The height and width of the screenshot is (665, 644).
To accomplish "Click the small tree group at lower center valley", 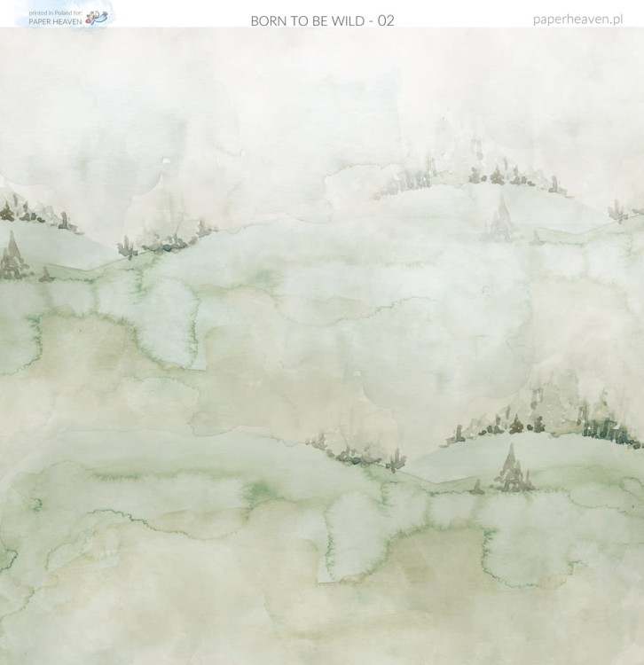I will [355, 452].
